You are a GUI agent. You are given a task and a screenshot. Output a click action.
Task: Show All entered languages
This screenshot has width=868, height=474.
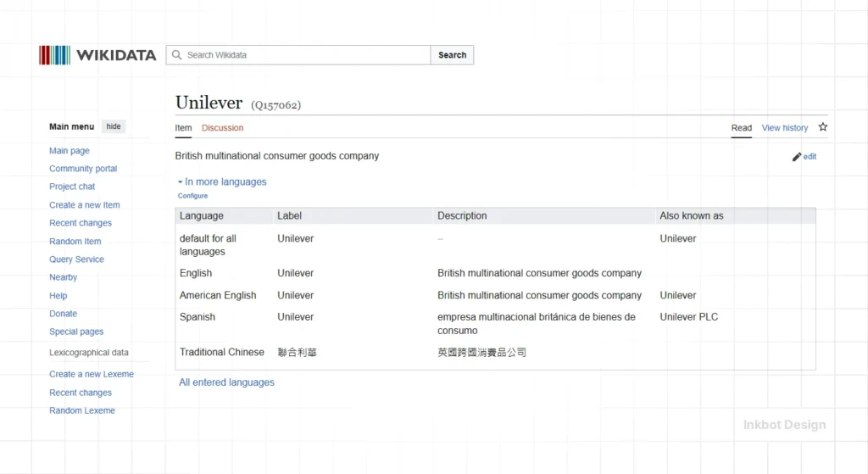click(x=226, y=382)
